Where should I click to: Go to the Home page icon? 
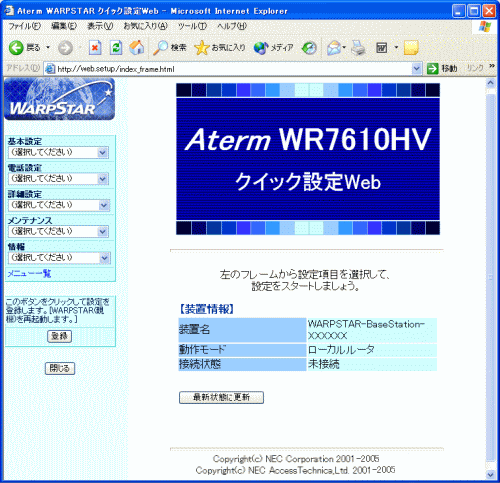(137, 48)
